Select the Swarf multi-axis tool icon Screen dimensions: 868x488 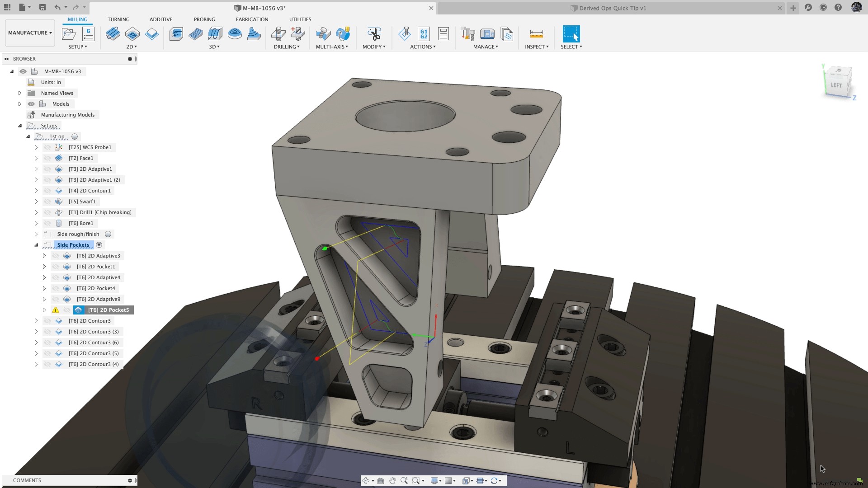(324, 34)
